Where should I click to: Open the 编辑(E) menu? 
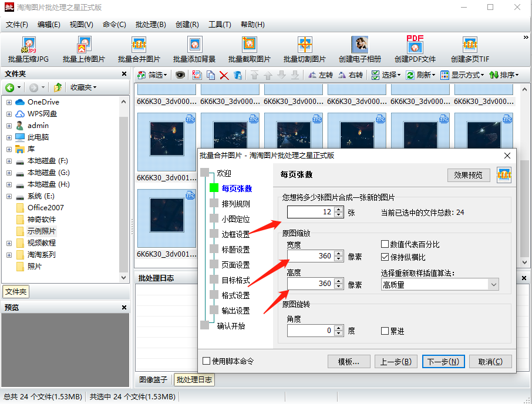(x=49, y=25)
